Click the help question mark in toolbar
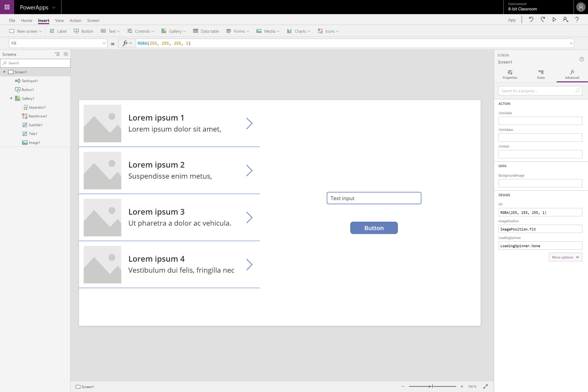Image resolution: width=588 pixels, height=392 pixels. tap(577, 20)
